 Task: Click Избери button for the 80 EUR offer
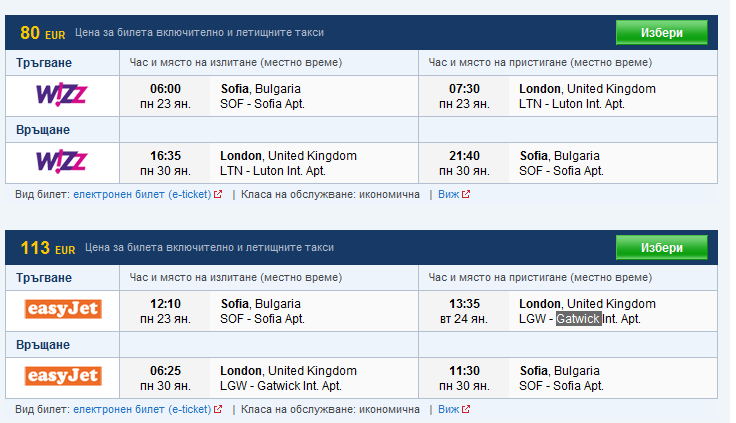(x=661, y=32)
